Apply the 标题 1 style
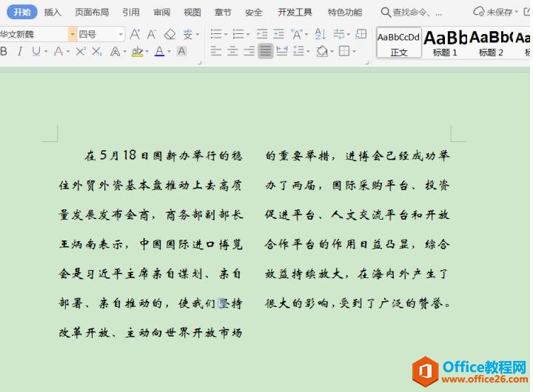533x392 pixels. tap(445, 43)
